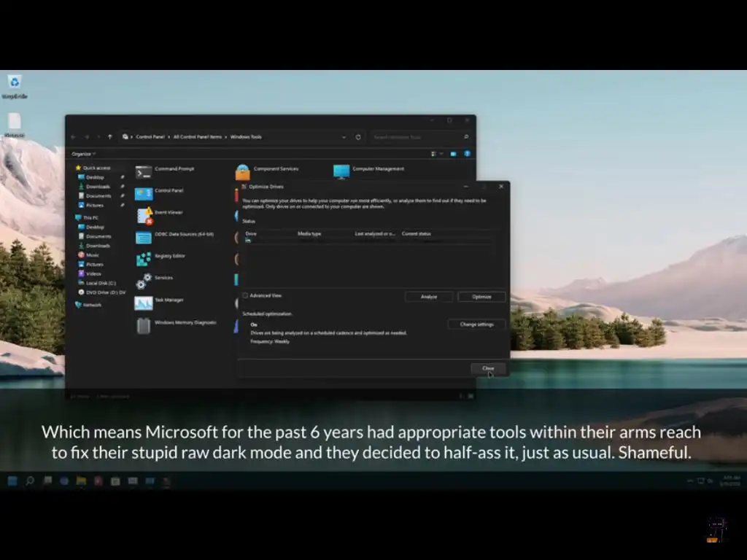Open Component Services tool
This screenshot has width=747, height=560.
pos(267,171)
